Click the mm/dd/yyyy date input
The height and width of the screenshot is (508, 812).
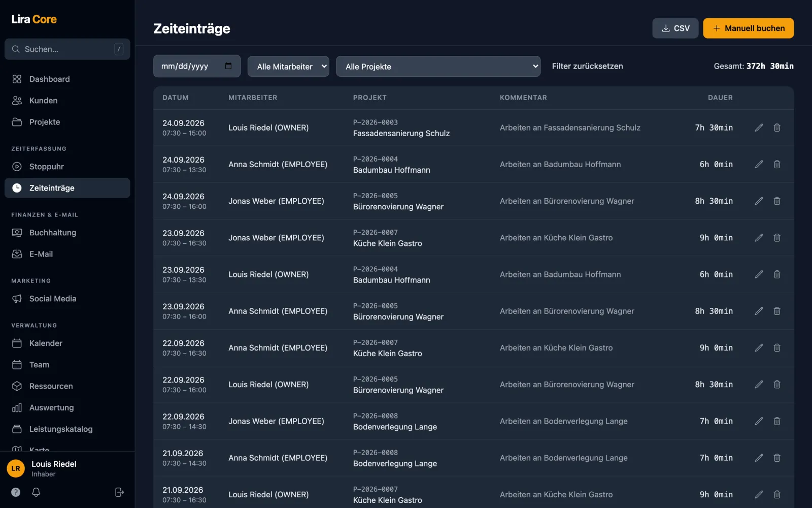coord(197,66)
